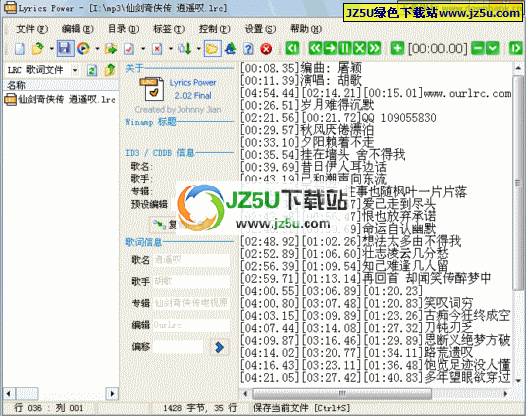Image resolution: width=526 pixels, height=416 pixels.
Task: Open the 控制(P) menu
Action: point(214,29)
